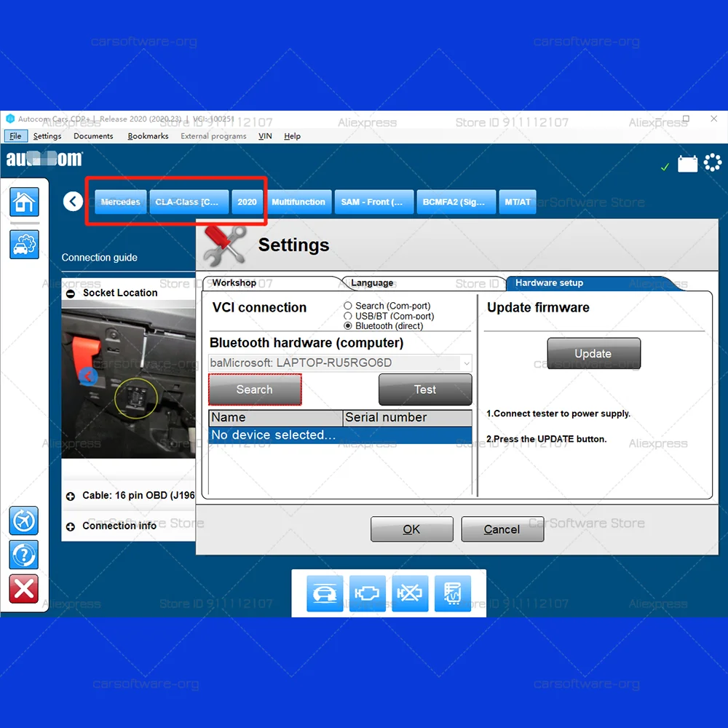Select Bluetooth (direct) radio option
Viewport: 728px width, 728px height.
click(x=348, y=326)
